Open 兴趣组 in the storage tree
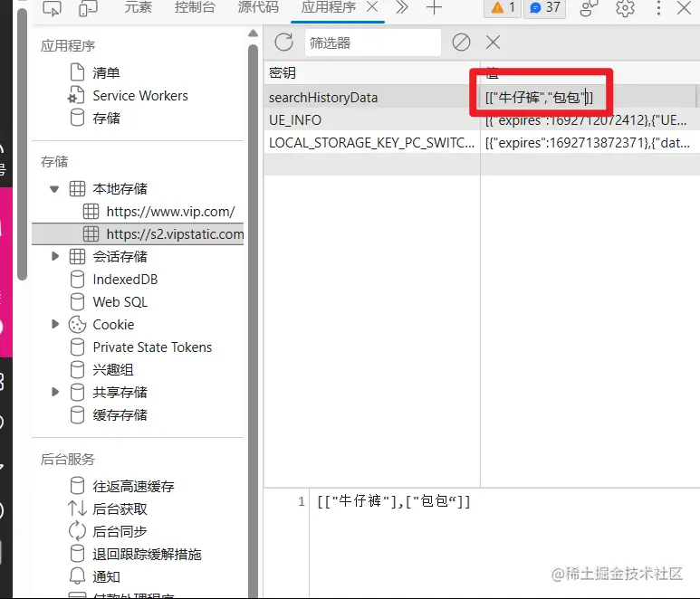 tap(113, 370)
